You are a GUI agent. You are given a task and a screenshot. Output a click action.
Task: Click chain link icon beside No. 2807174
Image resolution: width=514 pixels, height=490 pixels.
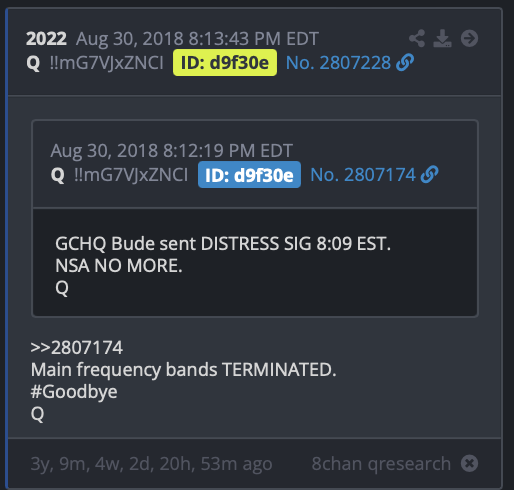(430, 174)
